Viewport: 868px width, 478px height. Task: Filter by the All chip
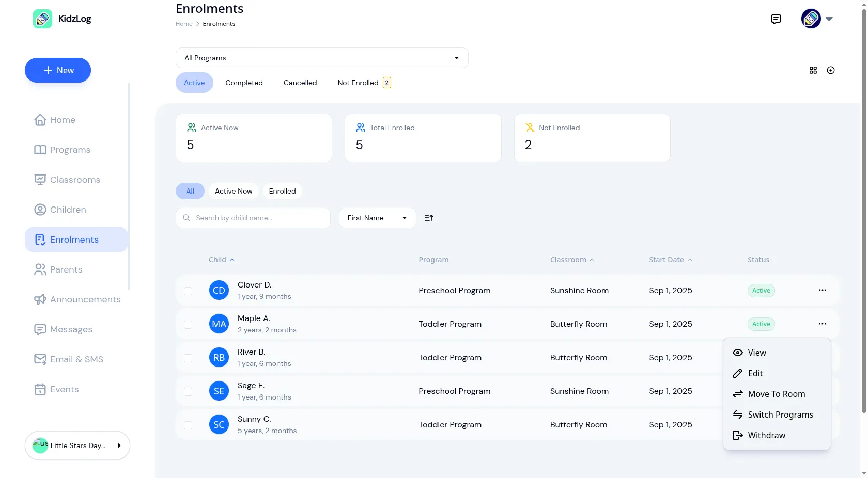(x=190, y=191)
